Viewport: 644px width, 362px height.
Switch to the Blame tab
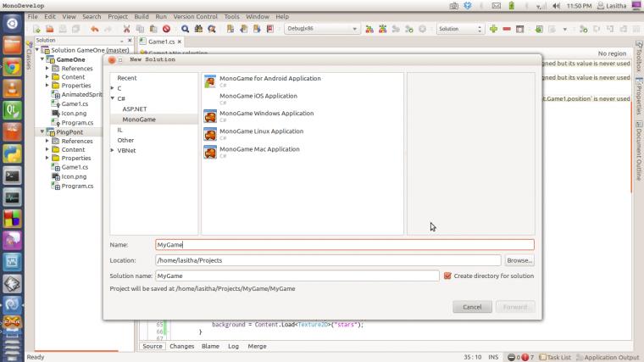210,347
